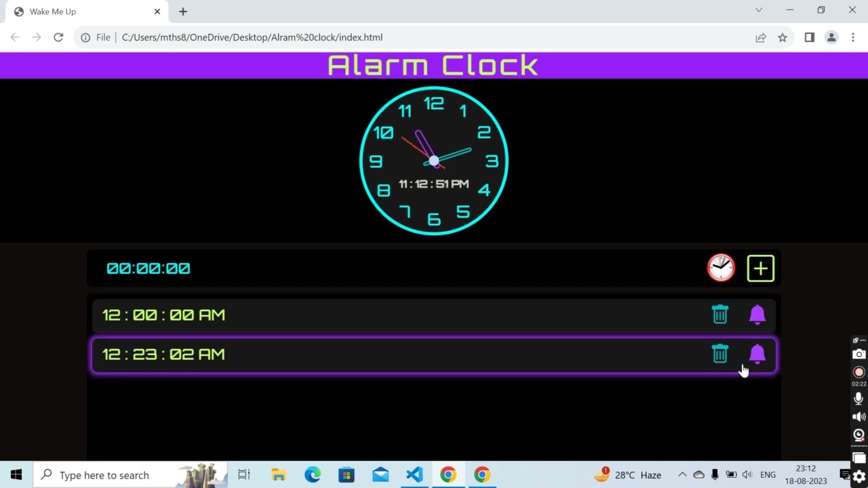Open the Mail app from the taskbar
The width and height of the screenshot is (868, 488).
[380, 475]
